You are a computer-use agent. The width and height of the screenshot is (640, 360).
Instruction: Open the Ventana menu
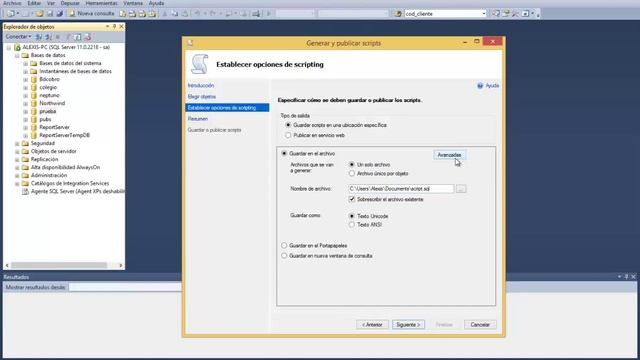[x=133, y=3]
